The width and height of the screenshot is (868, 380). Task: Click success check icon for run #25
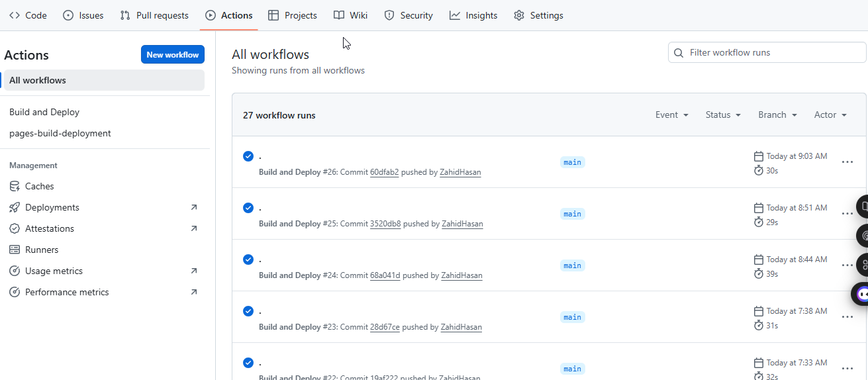[248, 208]
